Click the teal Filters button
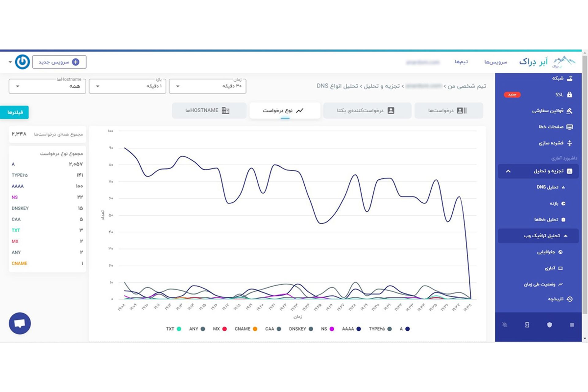This screenshot has width=588, height=392. coord(14,112)
